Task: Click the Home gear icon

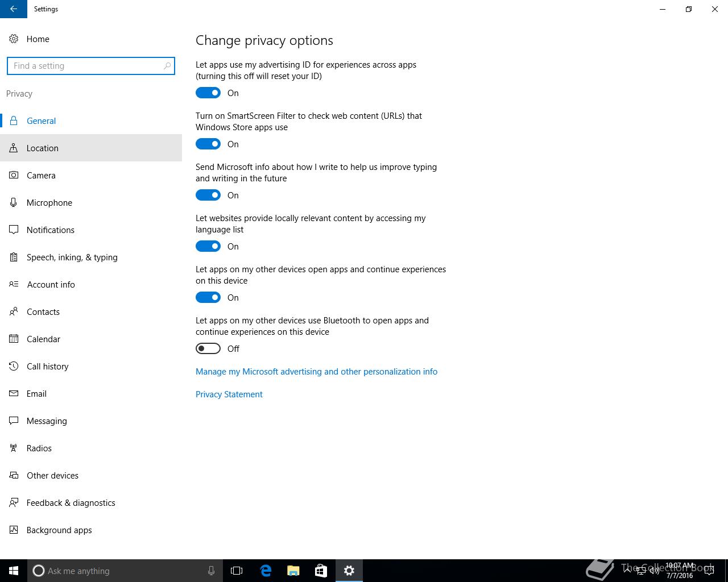Action: (14, 39)
